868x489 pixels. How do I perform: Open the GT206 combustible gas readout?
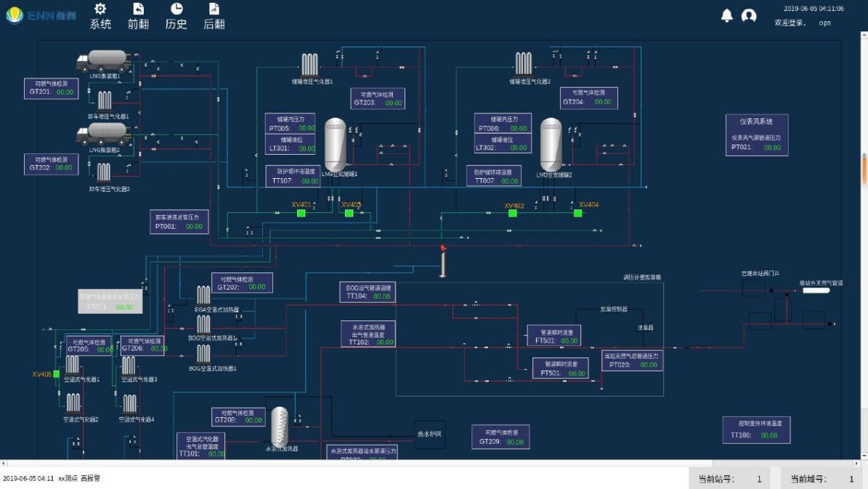click(x=143, y=345)
